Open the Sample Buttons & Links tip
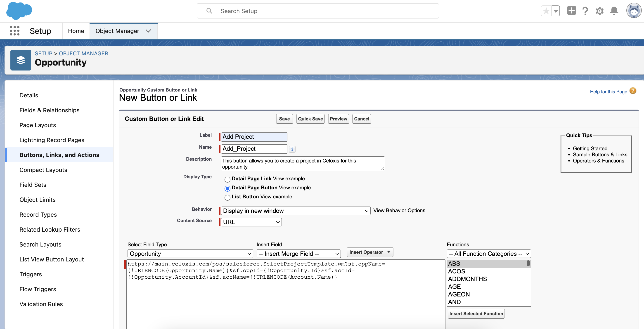The height and width of the screenshot is (329, 644). (600, 155)
